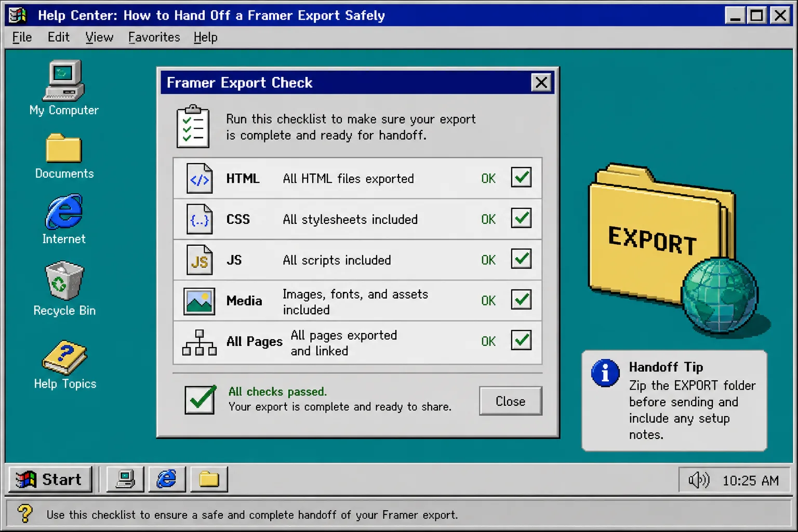This screenshot has width=798, height=532.
Task: Click the Close button in dialog
Action: tap(511, 401)
